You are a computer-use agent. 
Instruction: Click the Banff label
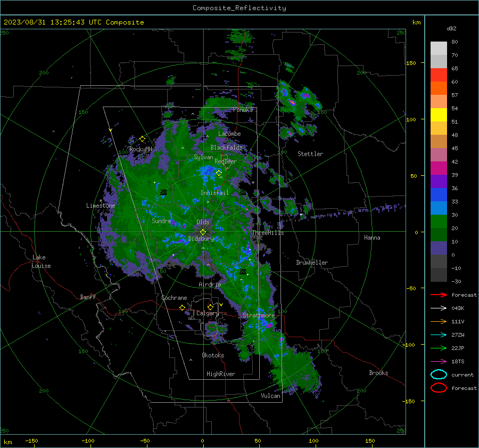tap(88, 297)
